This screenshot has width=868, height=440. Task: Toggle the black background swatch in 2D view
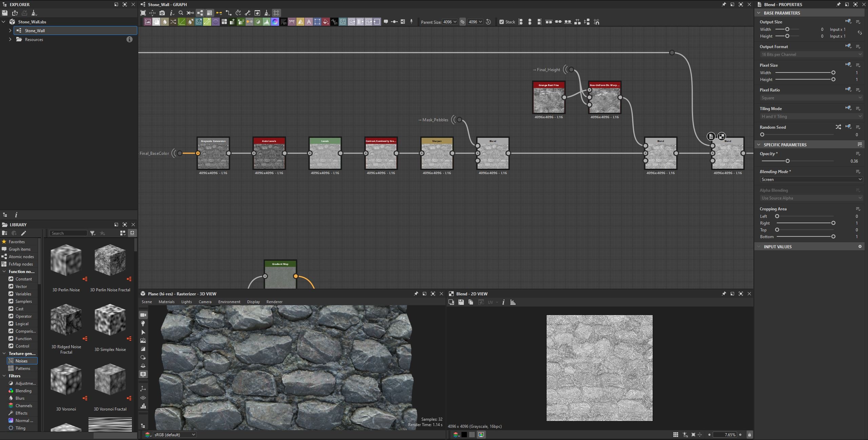tap(464, 435)
